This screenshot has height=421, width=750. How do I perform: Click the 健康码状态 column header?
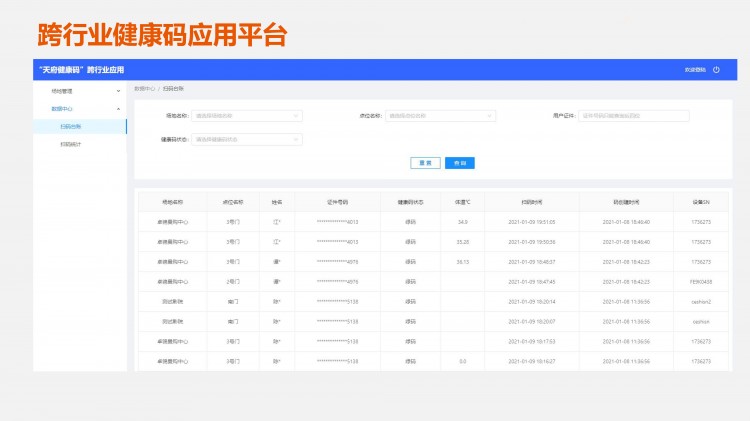[410, 202]
